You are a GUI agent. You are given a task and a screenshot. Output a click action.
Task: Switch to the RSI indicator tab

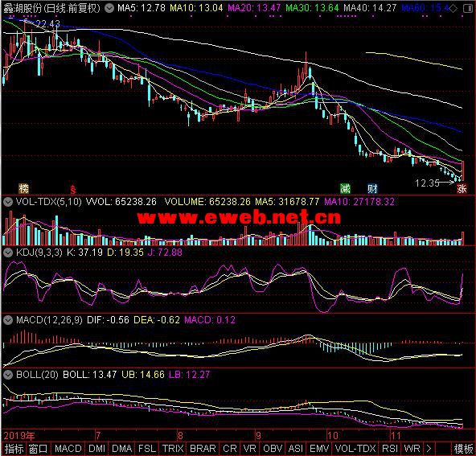point(390,449)
